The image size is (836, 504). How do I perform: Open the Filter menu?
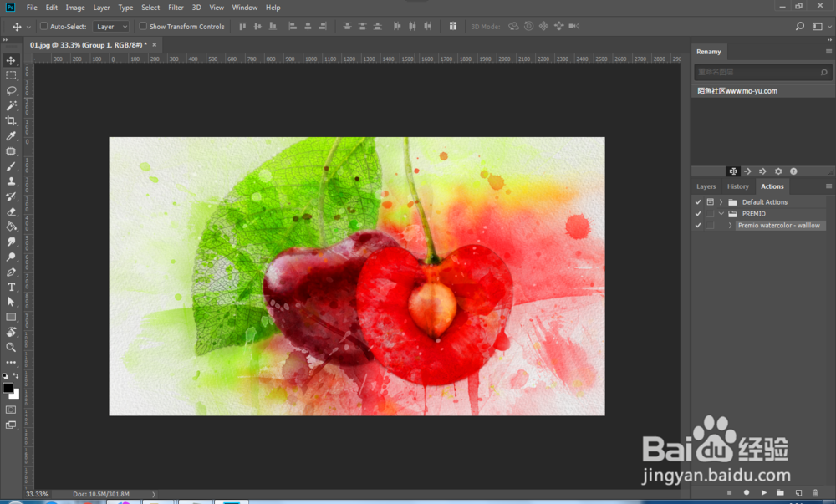point(176,8)
